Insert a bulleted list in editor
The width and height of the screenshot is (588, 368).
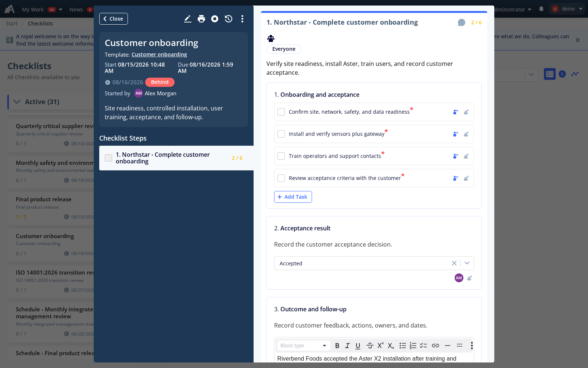pos(403,346)
